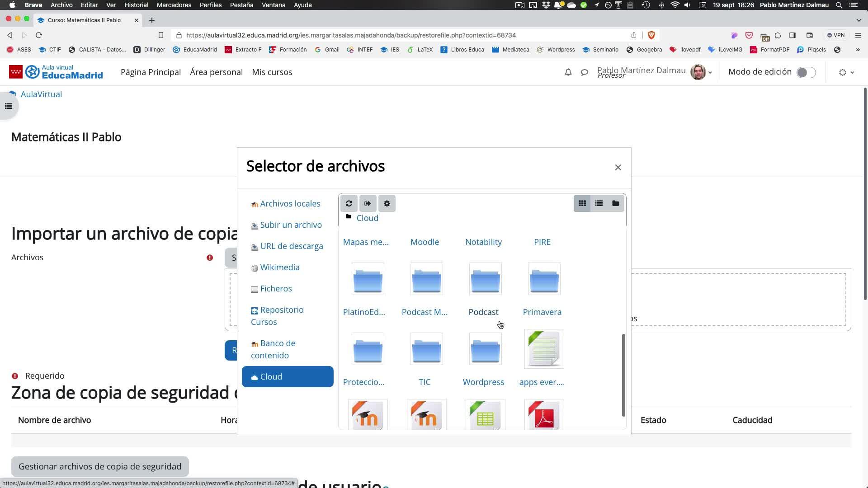Open the messages chat bubble icon
This screenshot has height=488, width=868.
click(584, 72)
